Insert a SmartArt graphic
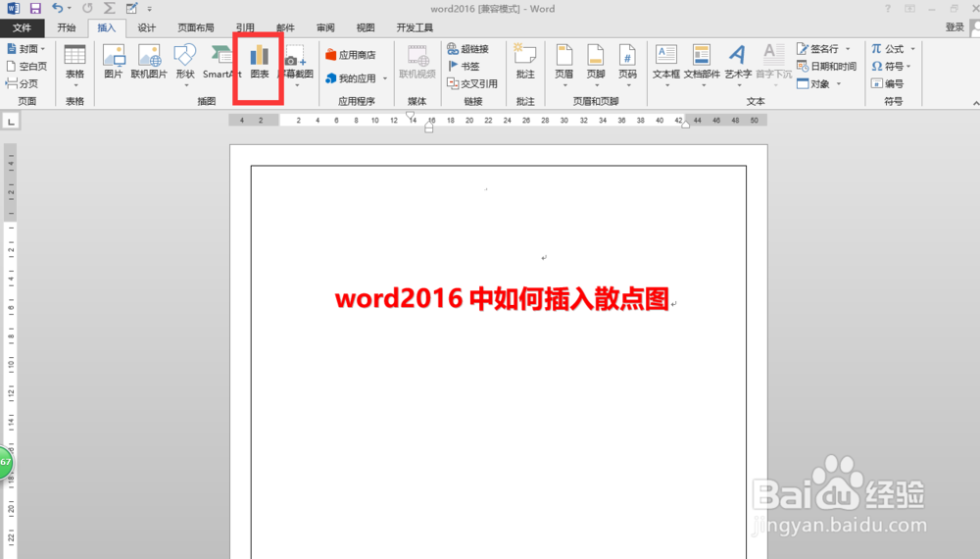Screen dimensions: 980x559 [220, 62]
